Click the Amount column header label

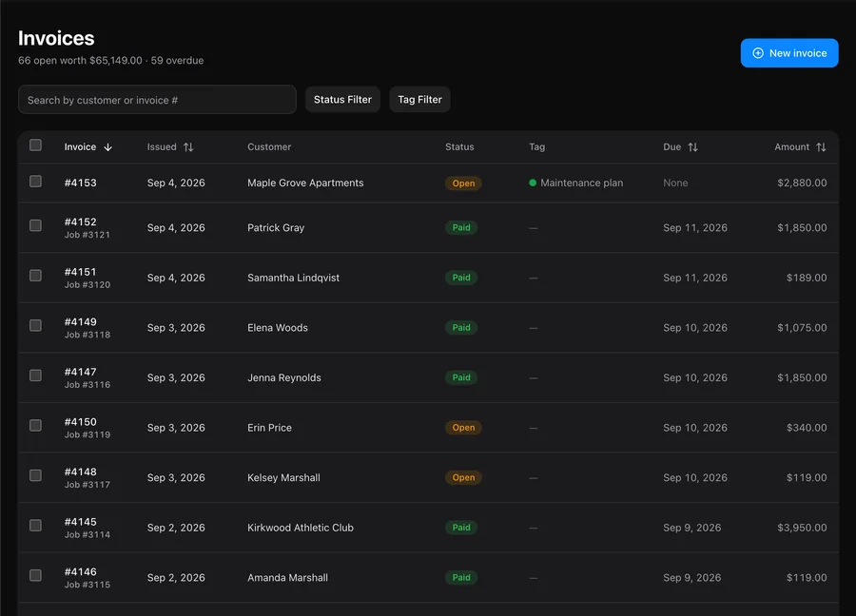click(791, 147)
